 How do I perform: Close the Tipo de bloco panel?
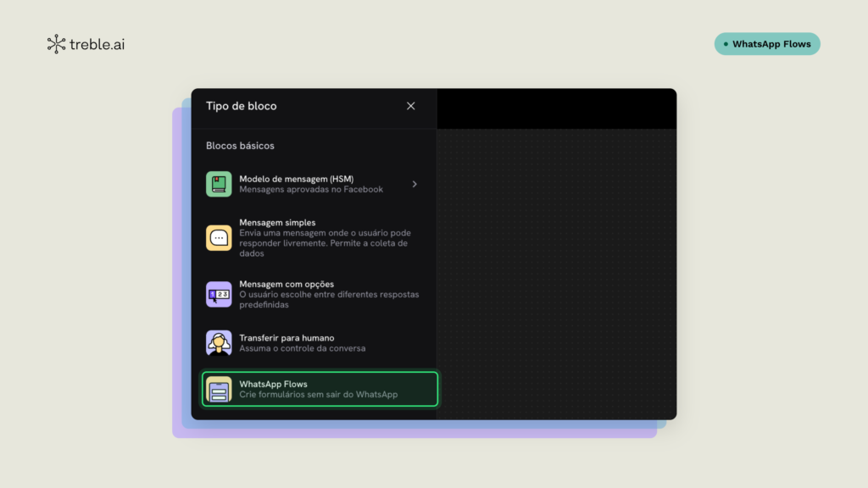click(411, 106)
